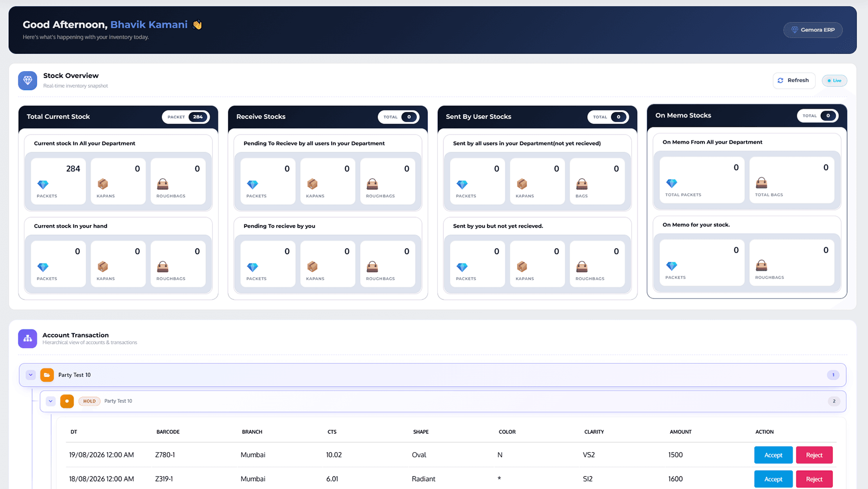Click the Kapans icon under Pending To Recieve by all users
This screenshot has height=489, width=868.
[x=313, y=184]
